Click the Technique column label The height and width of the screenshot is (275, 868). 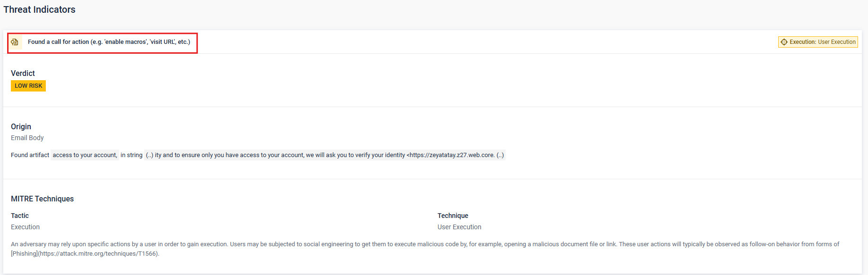(453, 216)
